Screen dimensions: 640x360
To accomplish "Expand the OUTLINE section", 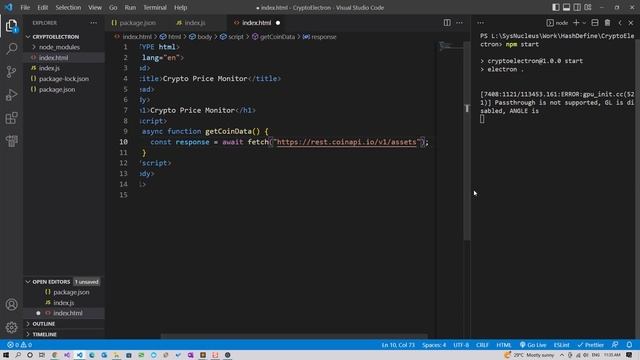I will click(43, 324).
